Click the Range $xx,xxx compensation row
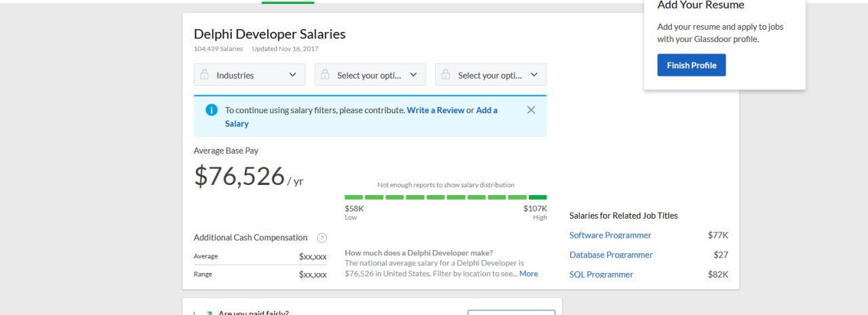This screenshot has width=868, height=315. coord(260,274)
